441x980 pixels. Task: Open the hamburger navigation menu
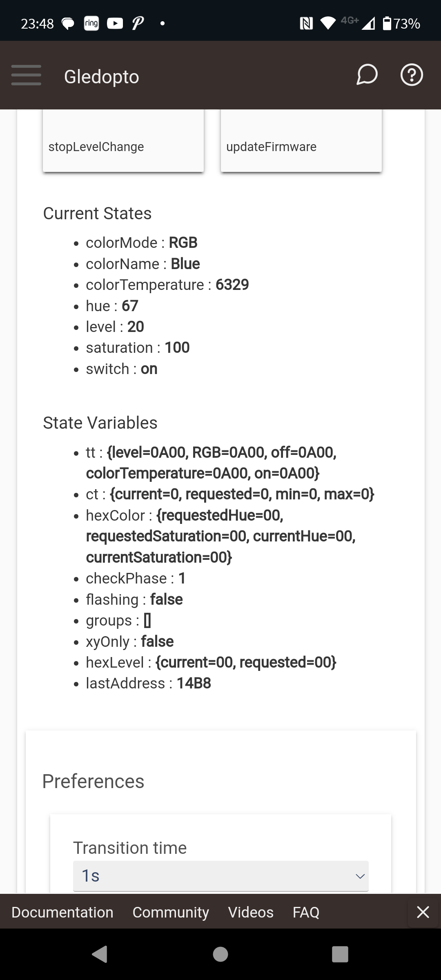pos(26,75)
